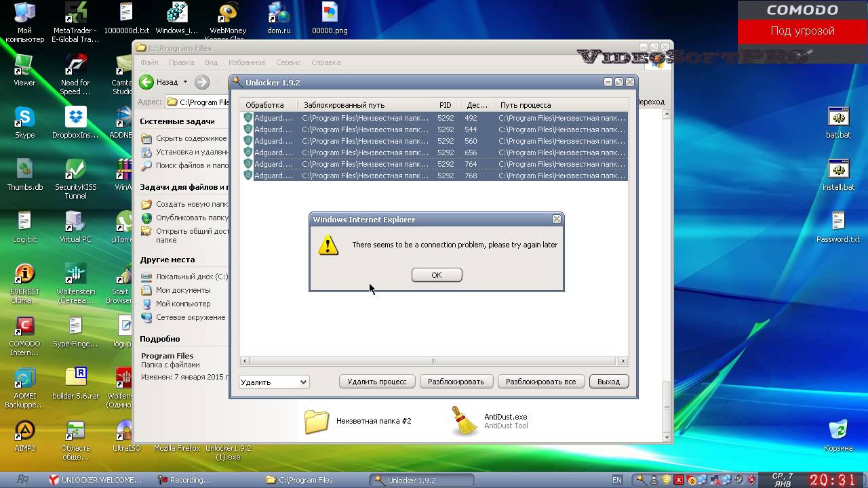Click the Другие места panel header

point(167,260)
